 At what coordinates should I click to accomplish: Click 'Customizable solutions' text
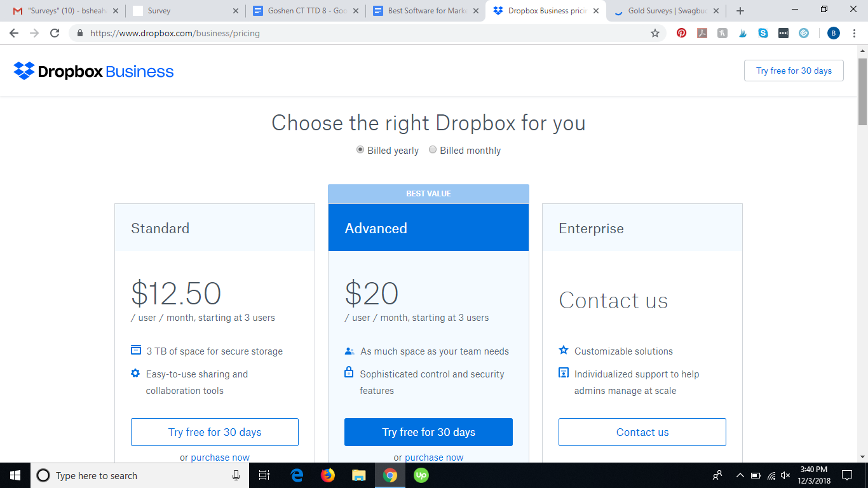pyautogui.click(x=623, y=351)
